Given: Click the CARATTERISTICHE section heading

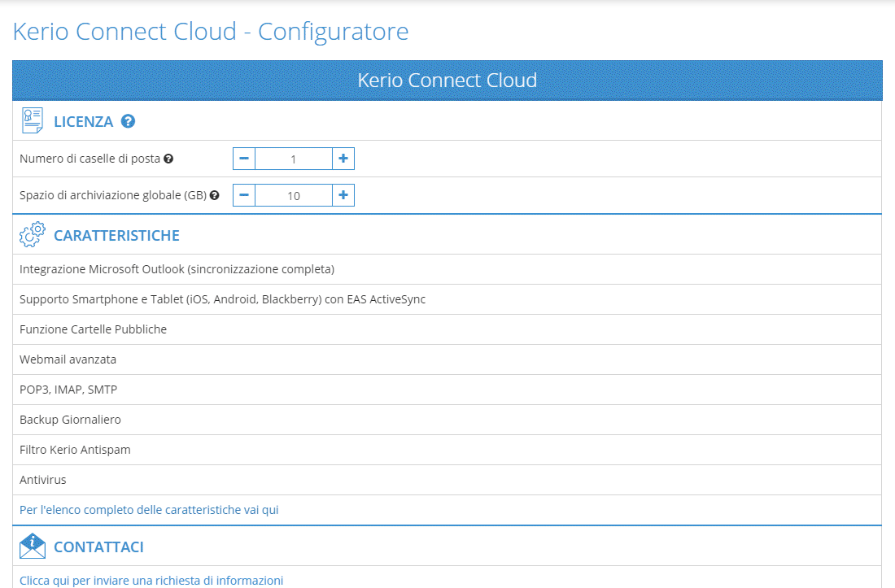Looking at the screenshot, I should 116,236.
